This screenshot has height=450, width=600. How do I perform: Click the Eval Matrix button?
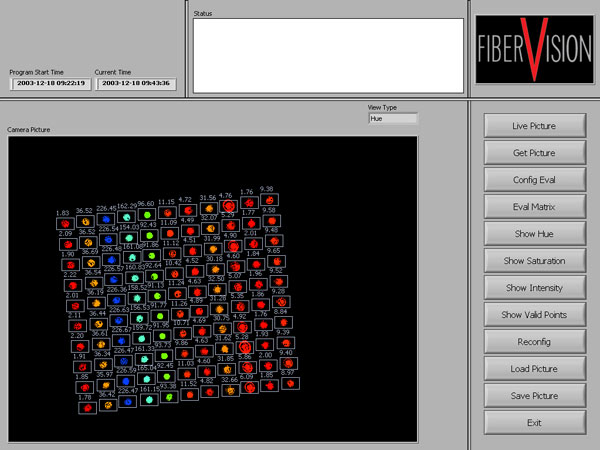[x=533, y=207]
